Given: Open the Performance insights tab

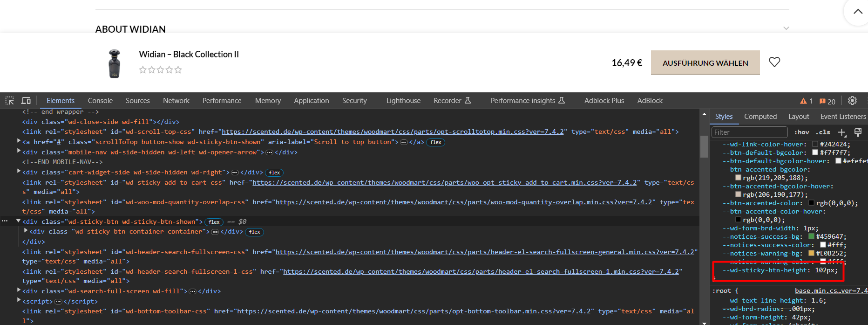Looking at the screenshot, I should coord(528,101).
